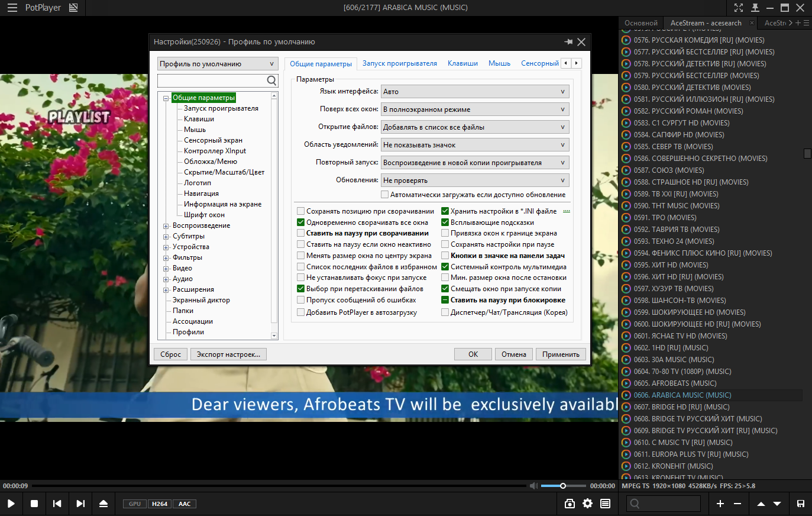The width and height of the screenshot is (812, 516).
Task: Toggle the playlist panel icon
Action: pyautogui.click(x=605, y=504)
